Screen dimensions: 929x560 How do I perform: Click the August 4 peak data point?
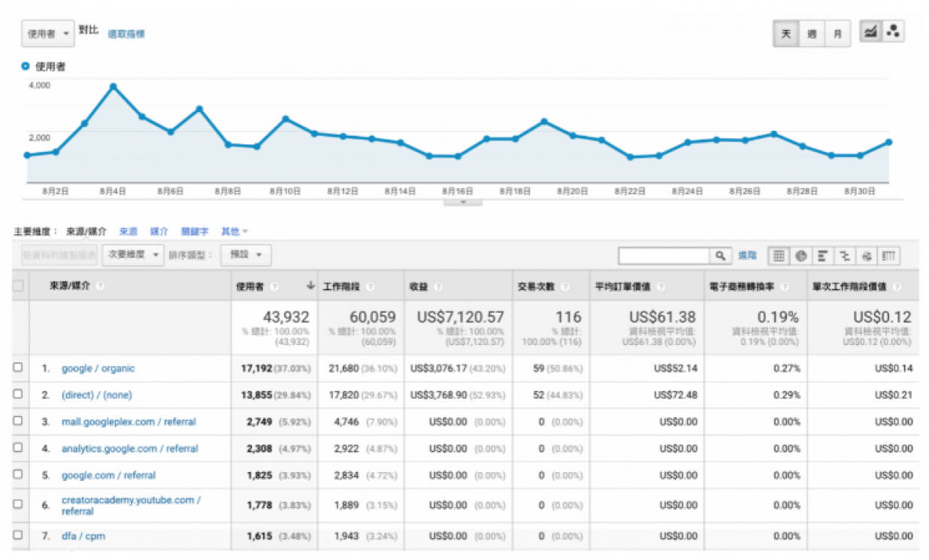pyautogui.click(x=113, y=87)
